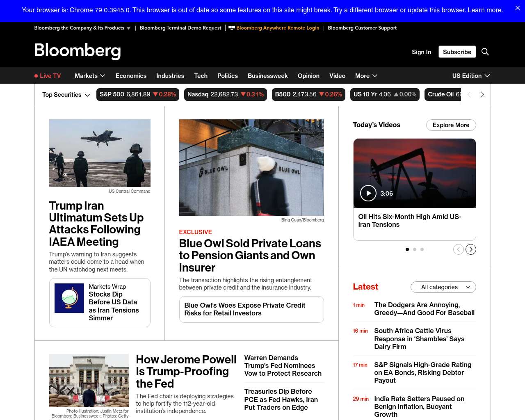The image size is (525, 420).
Task: Expand the More navigation menu
Action: pyautogui.click(x=366, y=76)
